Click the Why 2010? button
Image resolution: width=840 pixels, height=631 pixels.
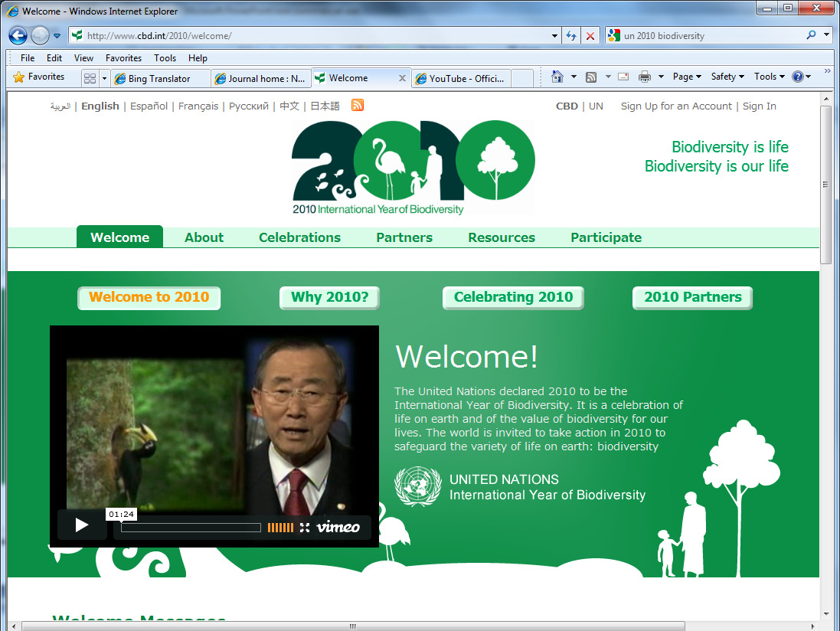[329, 298]
